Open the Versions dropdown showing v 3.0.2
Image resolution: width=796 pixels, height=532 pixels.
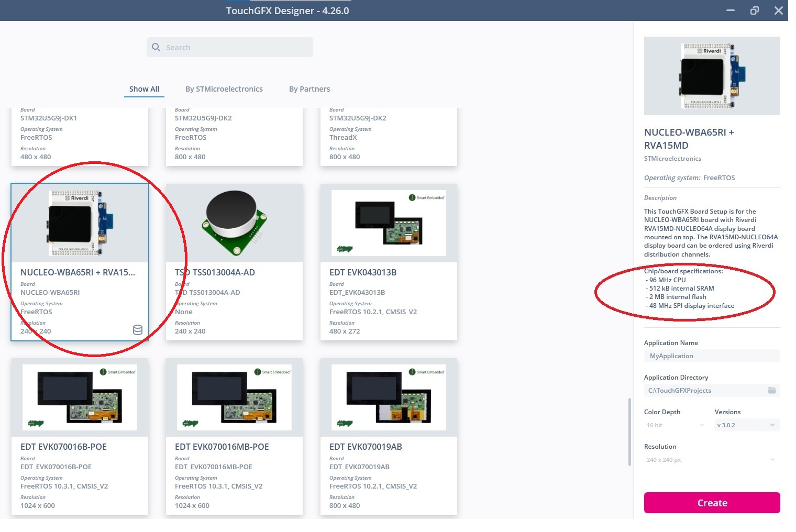pos(746,425)
